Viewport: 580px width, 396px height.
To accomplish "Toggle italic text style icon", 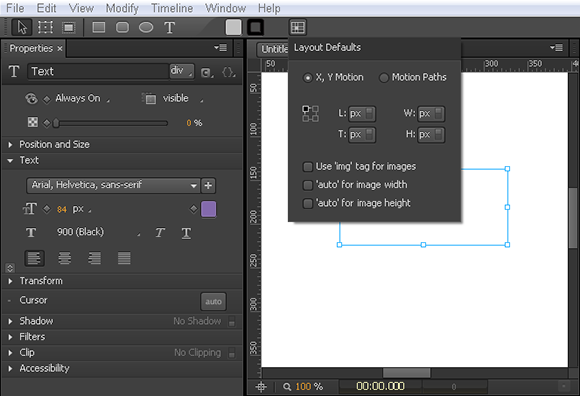I will point(160,233).
